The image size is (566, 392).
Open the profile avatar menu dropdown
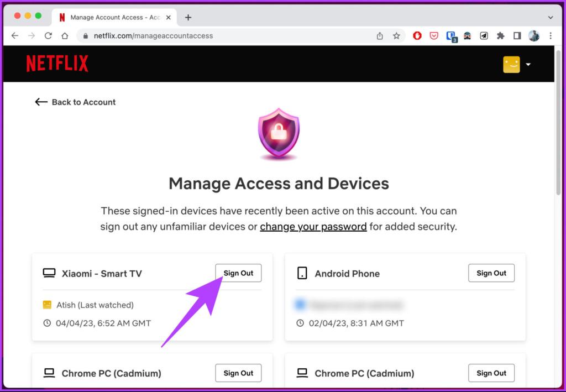[x=517, y=65]
